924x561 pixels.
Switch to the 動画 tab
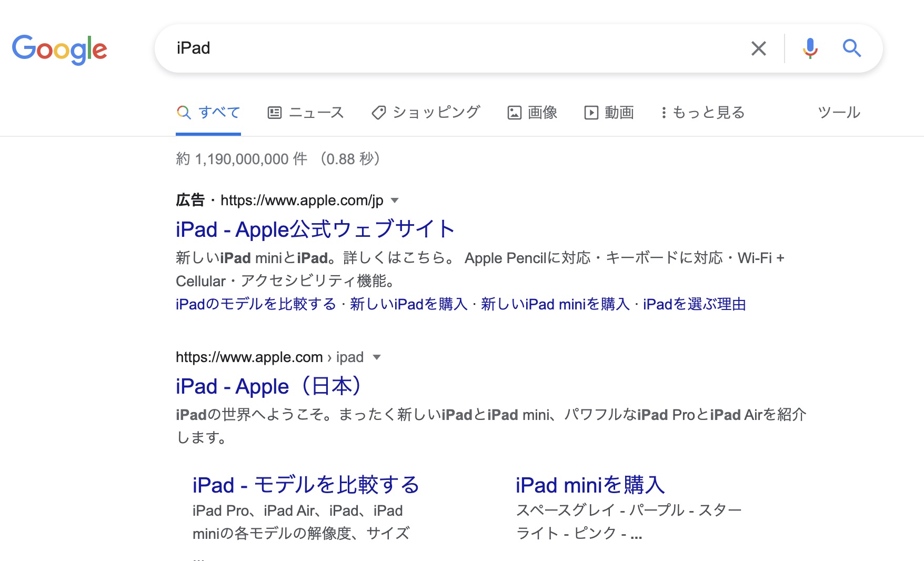609,112
